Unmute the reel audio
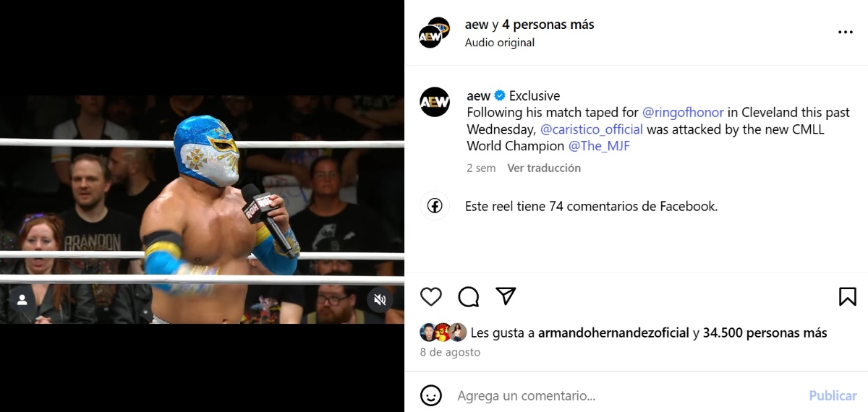The image size is (868, 412). 380,299
